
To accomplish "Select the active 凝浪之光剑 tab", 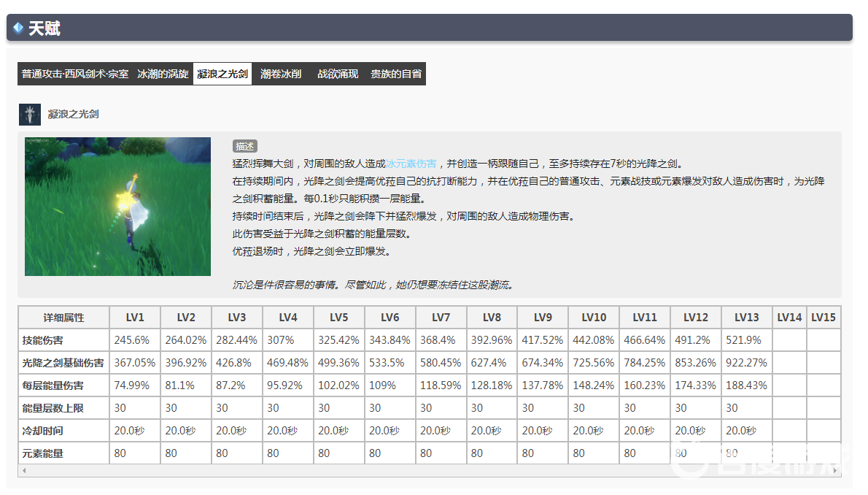I will 222,74.
